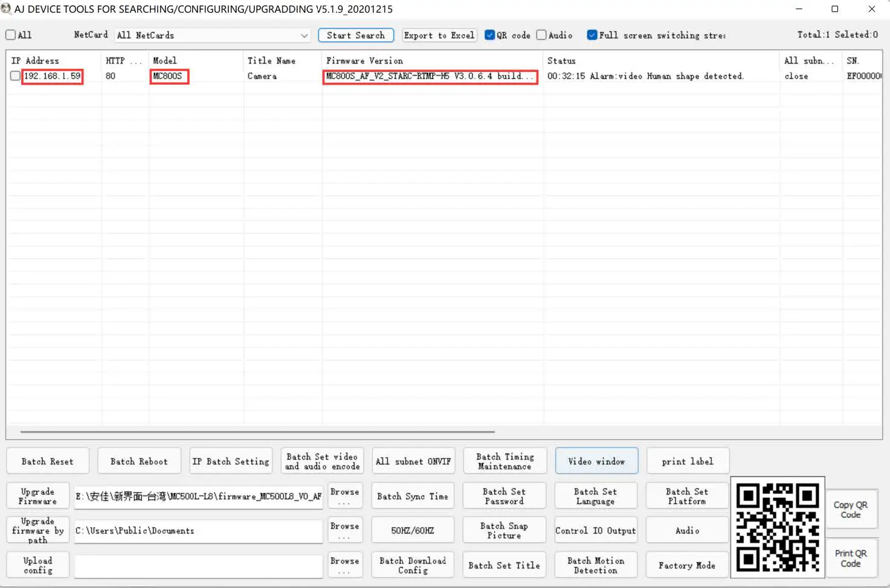Click the firmware file path field

coord(198,496)
